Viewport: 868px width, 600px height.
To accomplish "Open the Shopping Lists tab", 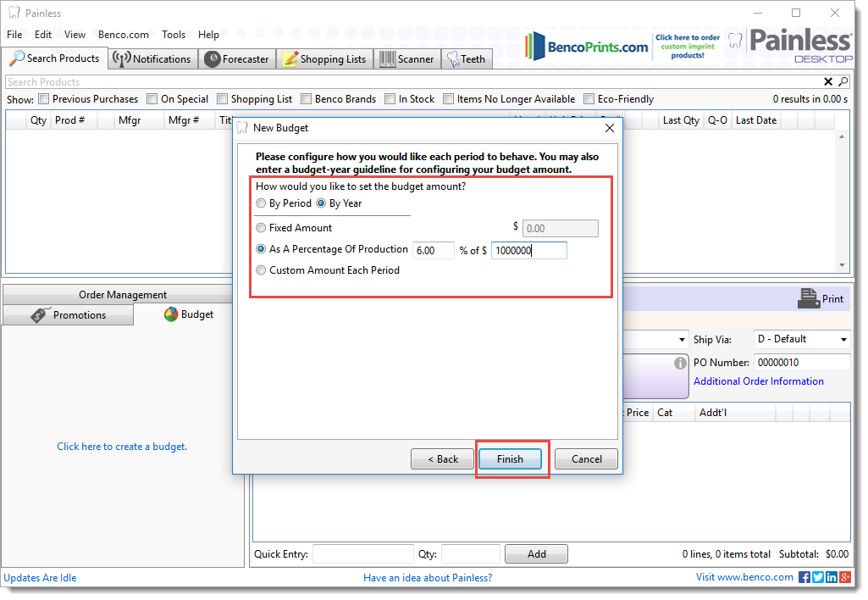I will coord(324,59).
